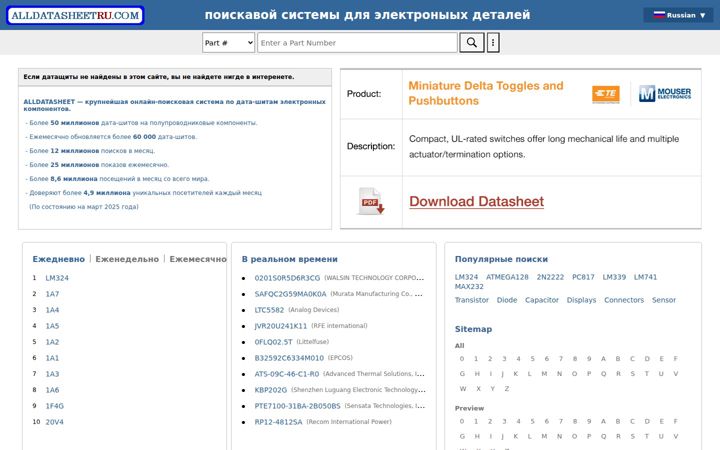Viewport: 720px width, 450px height.
Task: Click the magnifier search button
Action: click(472, 43)
